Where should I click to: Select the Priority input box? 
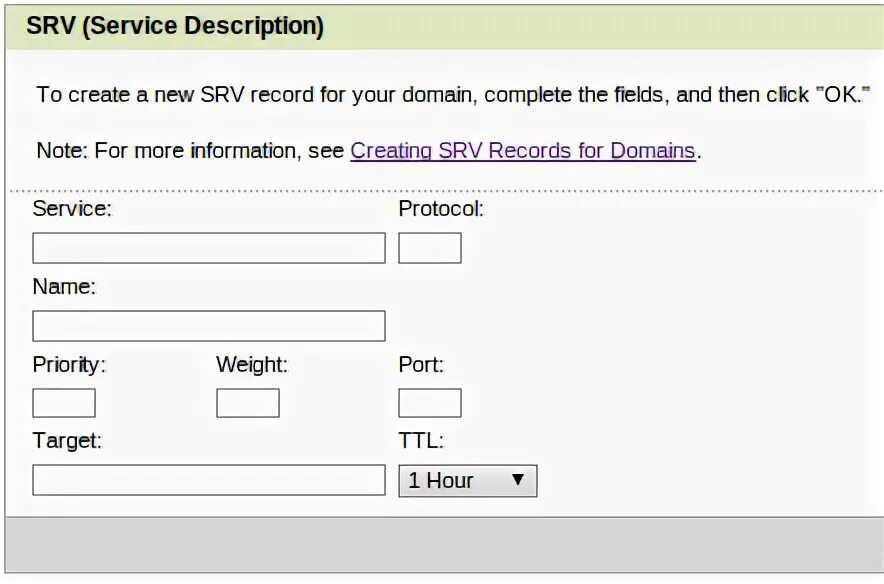pos(64,403)
